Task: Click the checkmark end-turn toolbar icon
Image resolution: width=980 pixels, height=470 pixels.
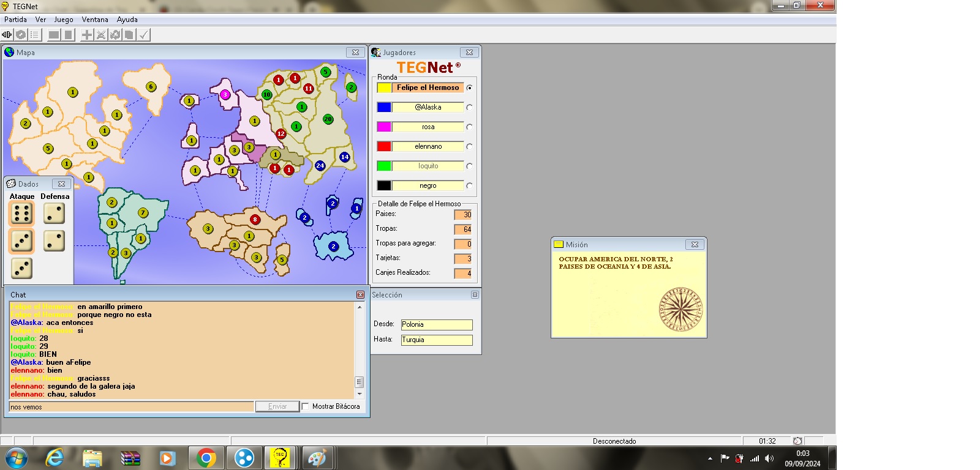Action: pos(143,35)
